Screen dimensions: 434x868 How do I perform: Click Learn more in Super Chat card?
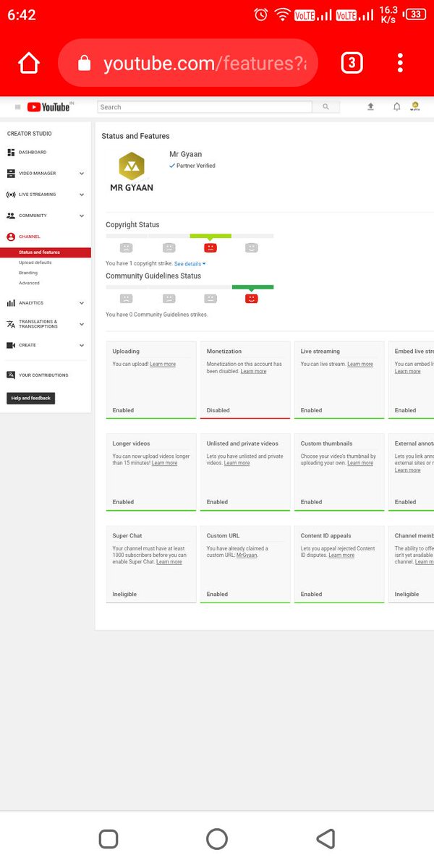(169, 562)
